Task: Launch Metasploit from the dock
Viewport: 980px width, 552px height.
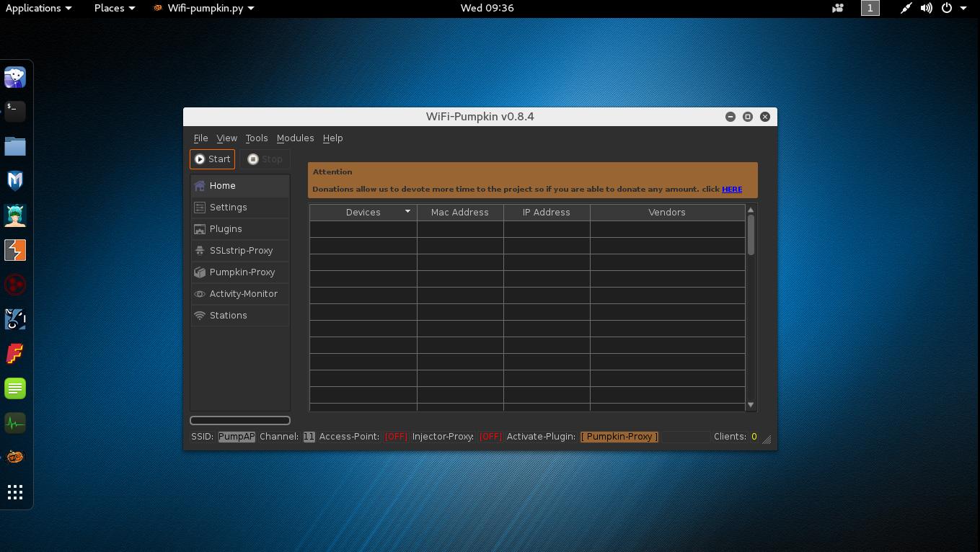Action: (x=15, y=180)
